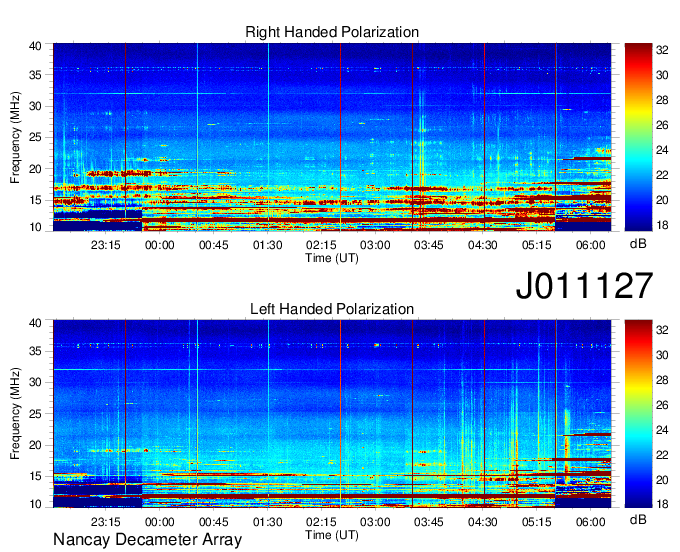Click the 10 frequency tick on the top plot
This screenshot has width=680, height=552.
pyautogui.click(x=35, y=227)
